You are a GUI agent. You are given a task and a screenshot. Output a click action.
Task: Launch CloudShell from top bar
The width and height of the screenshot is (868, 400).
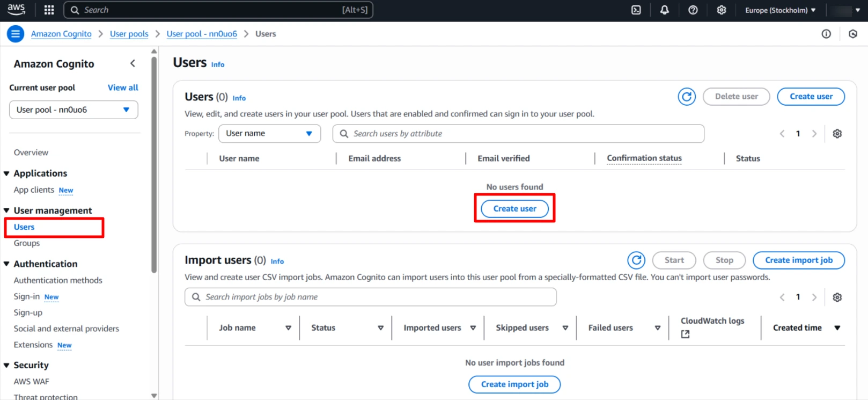tap(636, 10)
